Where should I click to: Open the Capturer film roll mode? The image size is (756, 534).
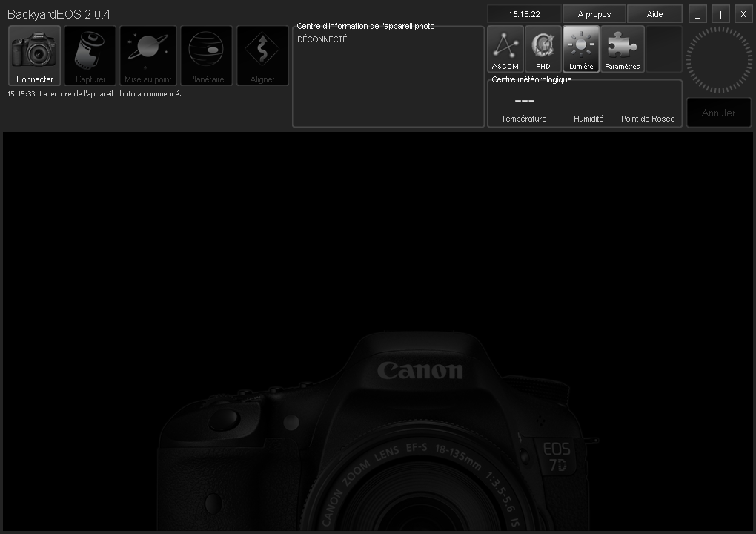tap(90, 56)
